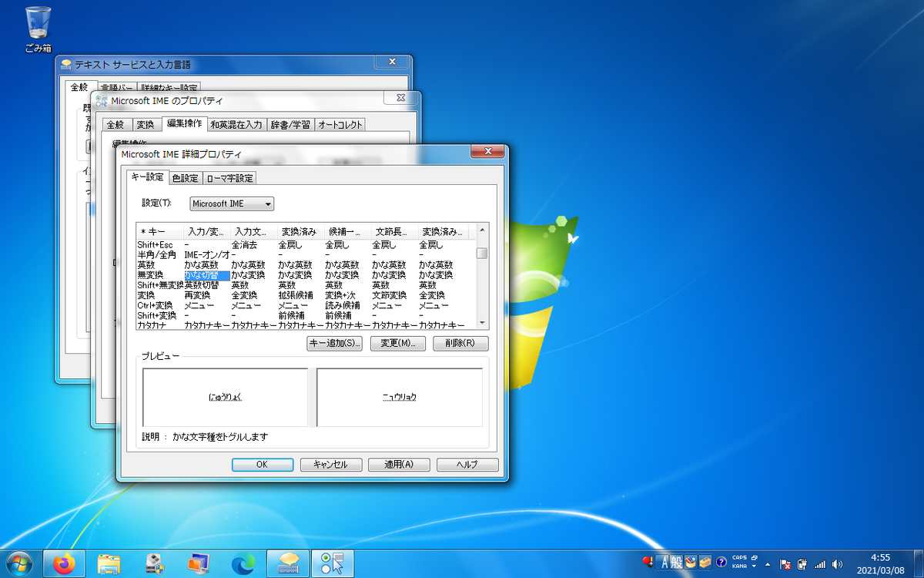Click the IME conversion mode '般' indicator
Image resolution: width=924 pixels, height=578 pixels.
(x=678, y=563)
